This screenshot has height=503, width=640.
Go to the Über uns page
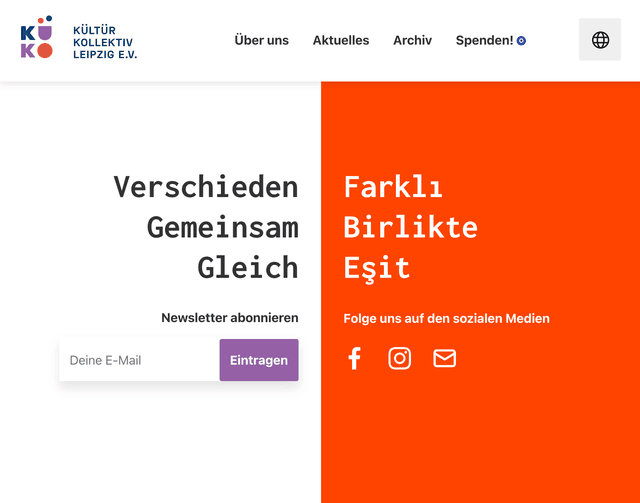click(261, 40)
